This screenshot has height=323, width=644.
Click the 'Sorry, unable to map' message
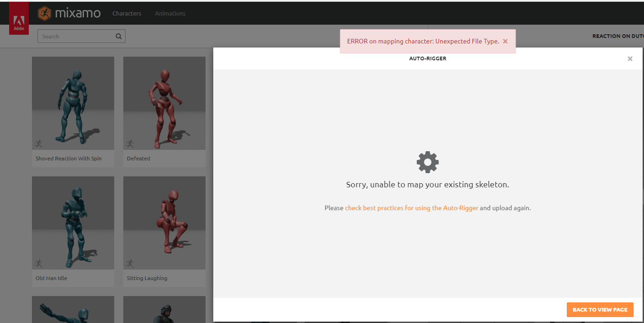(x=428, y=185)
